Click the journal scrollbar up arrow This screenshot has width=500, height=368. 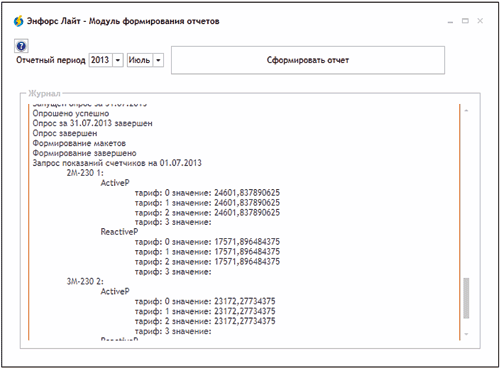(466, 111)
